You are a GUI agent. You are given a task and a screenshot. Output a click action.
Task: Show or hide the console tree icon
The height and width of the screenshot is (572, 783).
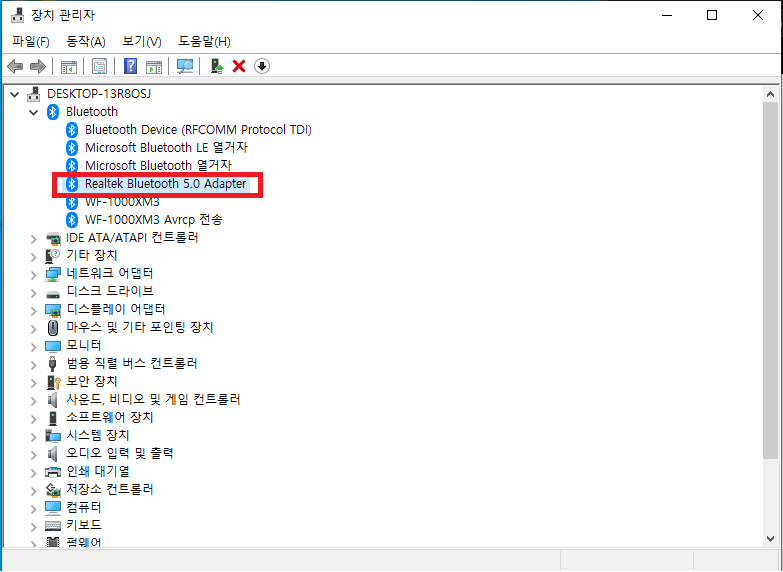(x=69, y=66)
